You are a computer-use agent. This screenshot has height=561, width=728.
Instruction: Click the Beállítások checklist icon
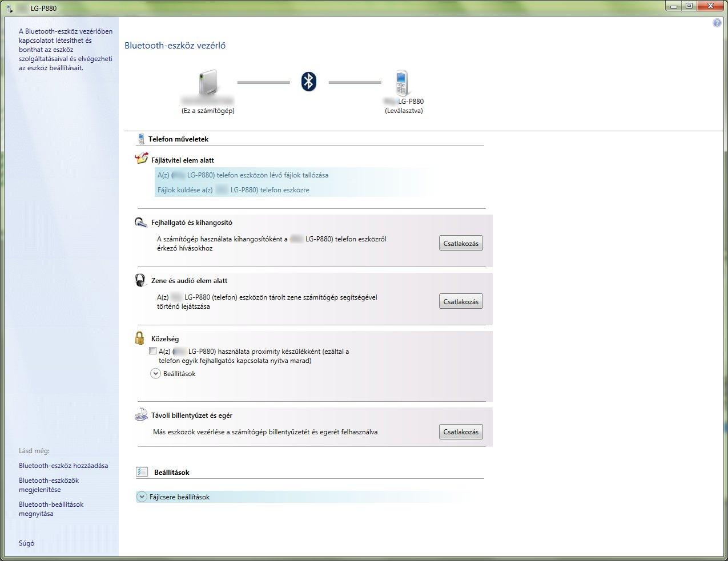[142, 472]
